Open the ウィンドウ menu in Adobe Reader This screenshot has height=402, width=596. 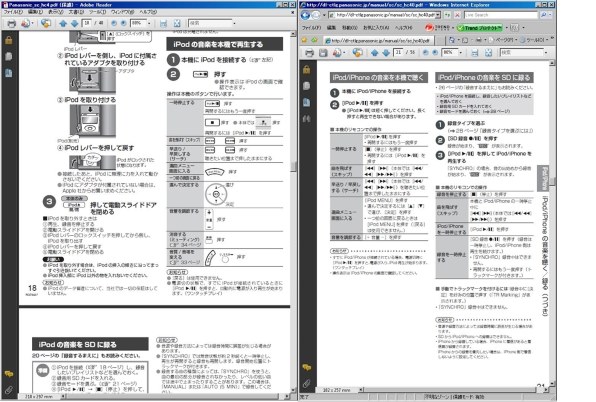[122, 12]
